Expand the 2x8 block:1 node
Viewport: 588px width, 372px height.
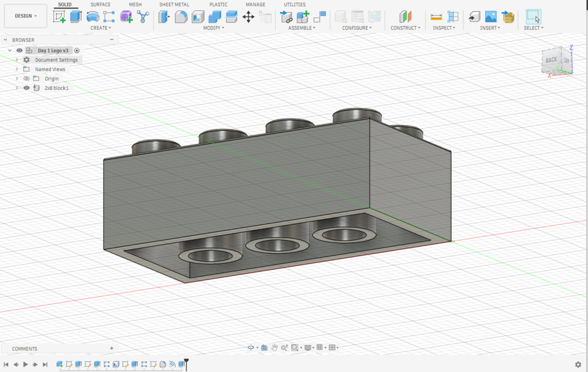tap(17, 88)
